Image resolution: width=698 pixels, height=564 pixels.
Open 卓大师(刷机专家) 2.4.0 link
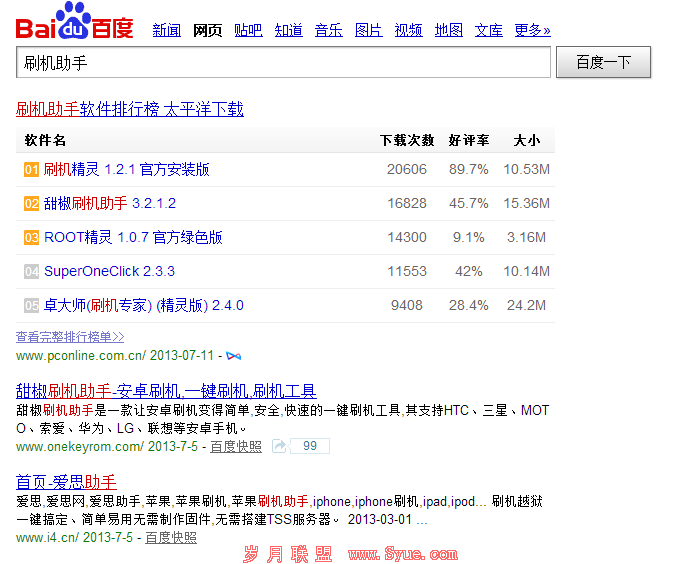click(144, 305)
